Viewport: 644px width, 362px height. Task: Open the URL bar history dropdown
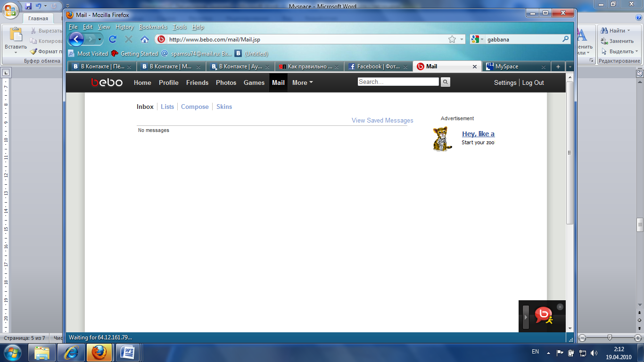462,39
